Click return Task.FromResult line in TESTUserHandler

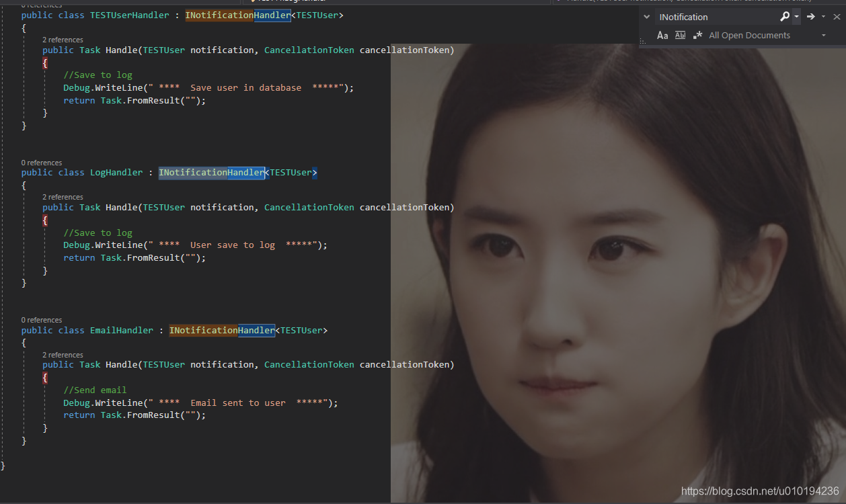point(134,100)
